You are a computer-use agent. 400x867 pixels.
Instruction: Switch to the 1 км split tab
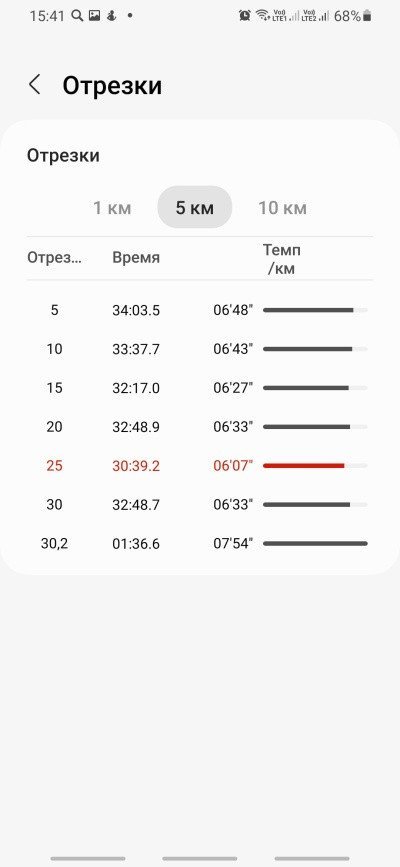[x=112, y=208]
